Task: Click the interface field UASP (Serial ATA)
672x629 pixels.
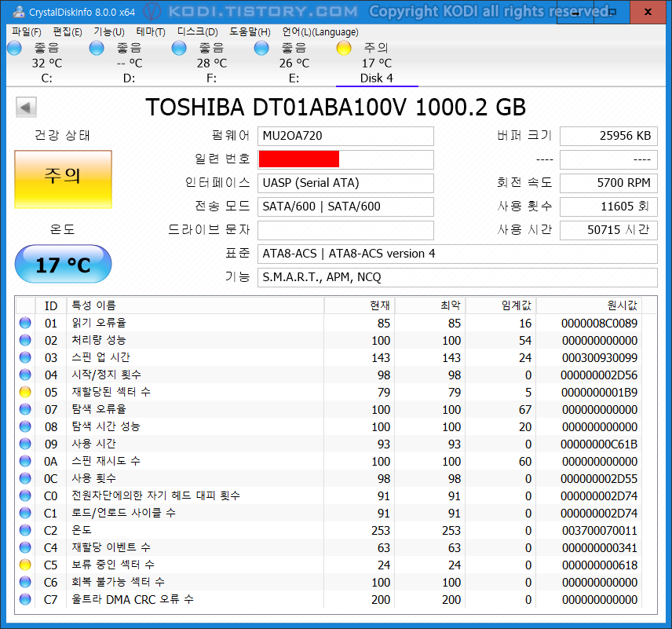Action: pos(345,183)
